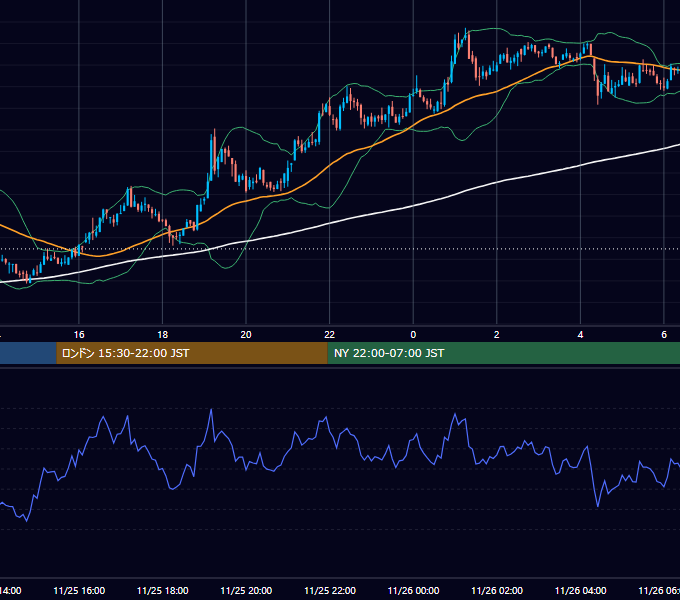Screen dimensions: 680x600
Task: Click the 11/26 04:00 date label
Action: tap(580, 590)
